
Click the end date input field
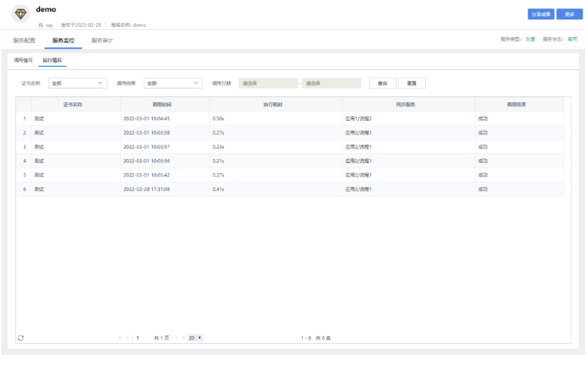[x=331, y=83]
